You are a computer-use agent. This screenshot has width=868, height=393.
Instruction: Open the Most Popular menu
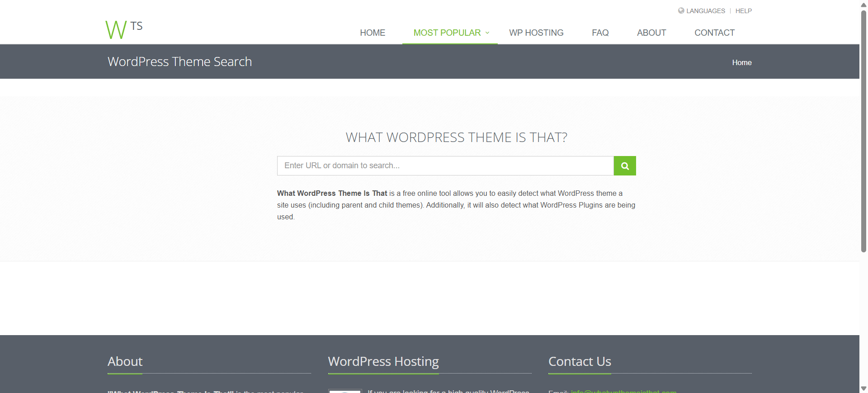pyautogui.click(x=447, y=33)
